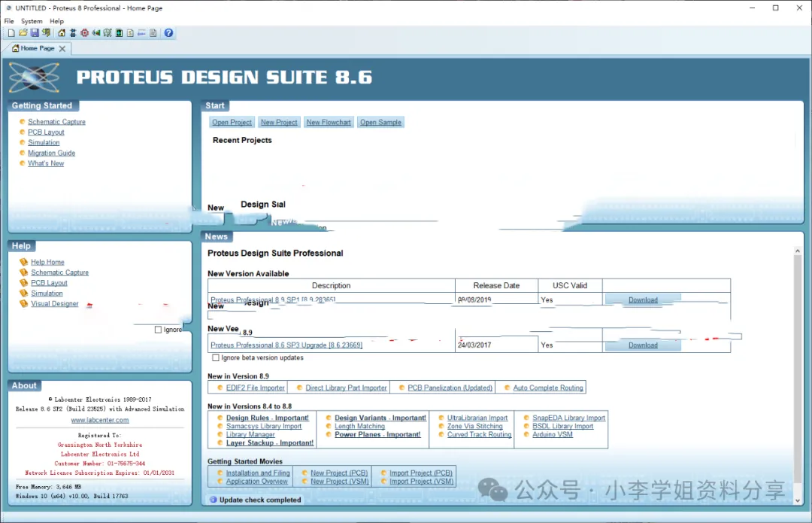This screenshot has width=812, height=523.
Task: Open Direct Library Part Importer link
Action: point(346,388)
